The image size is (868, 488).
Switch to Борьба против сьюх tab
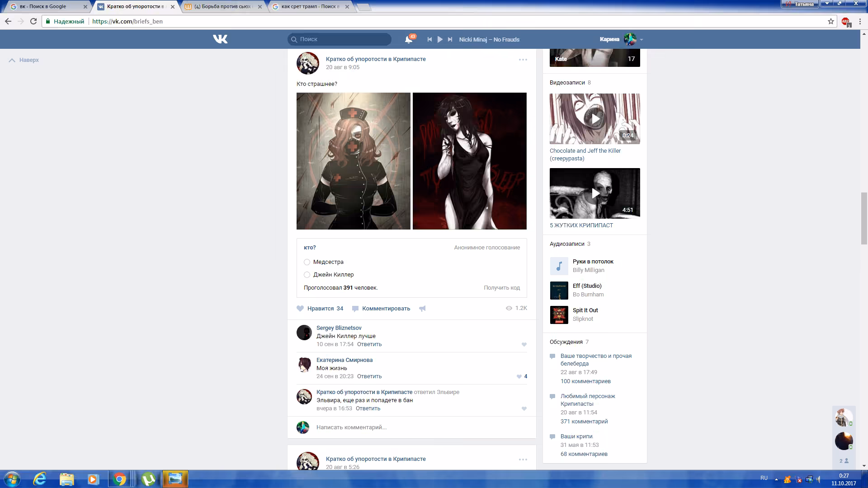[222, 7]
